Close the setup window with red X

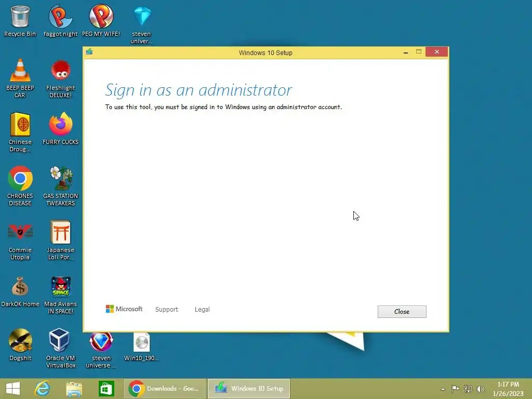click(436, 52)
